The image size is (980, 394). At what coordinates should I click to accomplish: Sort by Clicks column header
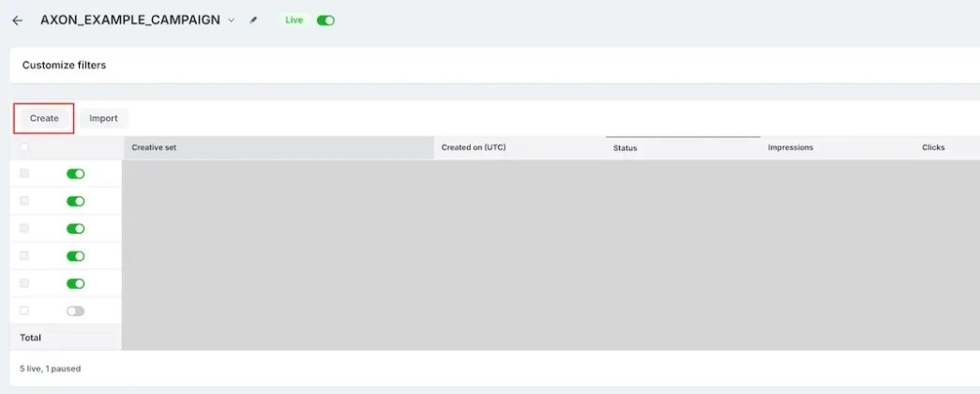(x=933, y=147)
